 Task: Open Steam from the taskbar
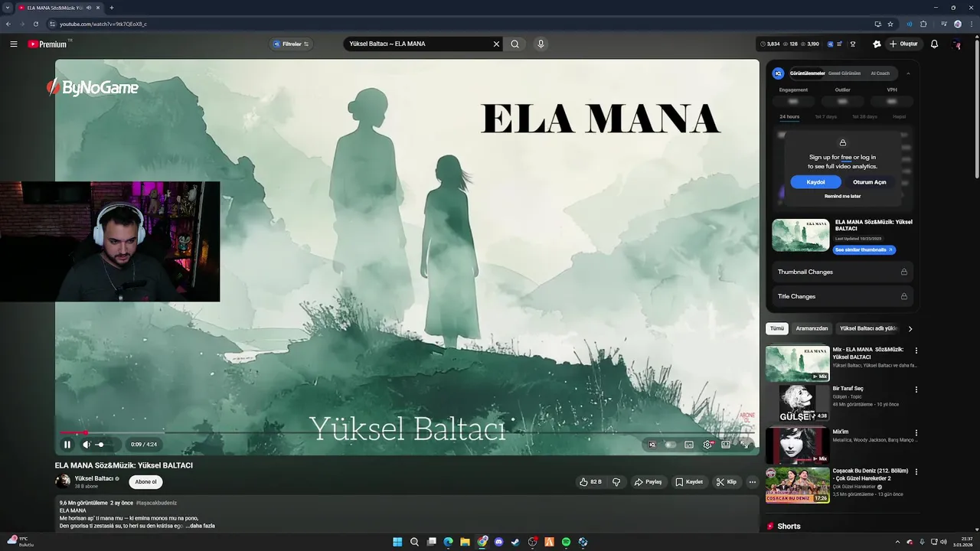[516, 542]
